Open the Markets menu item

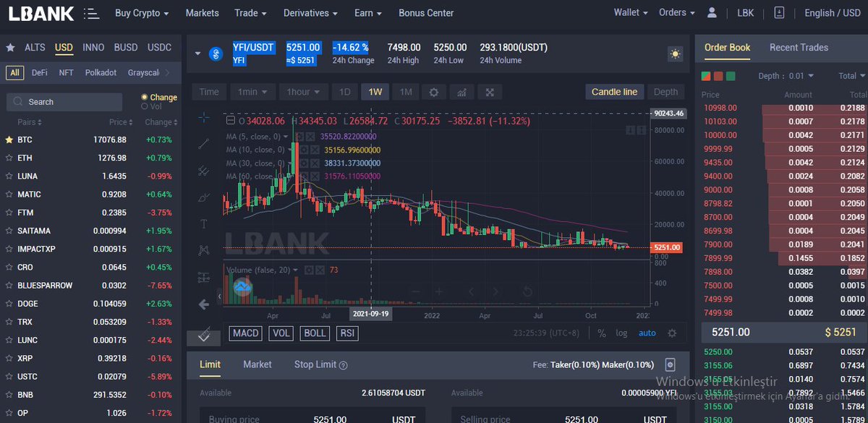pos(202,13)
